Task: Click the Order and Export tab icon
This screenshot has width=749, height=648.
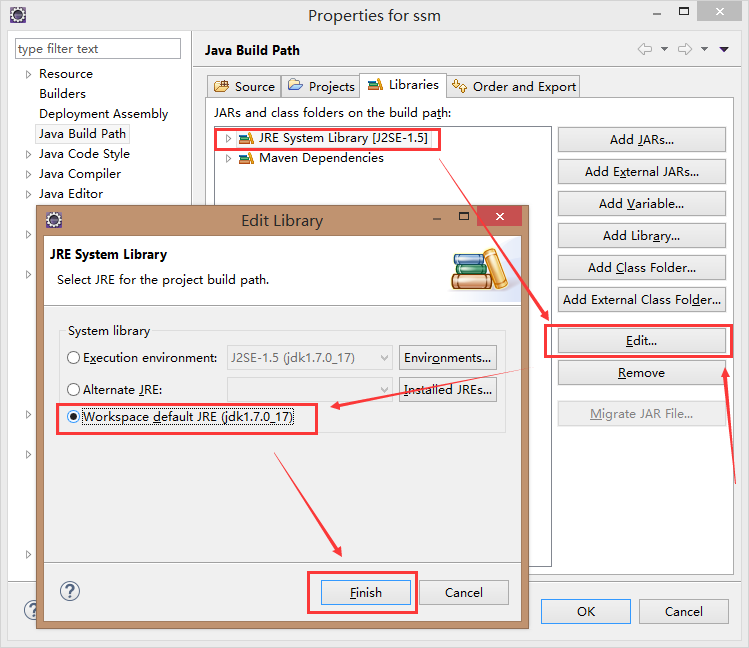Action: 460,86
